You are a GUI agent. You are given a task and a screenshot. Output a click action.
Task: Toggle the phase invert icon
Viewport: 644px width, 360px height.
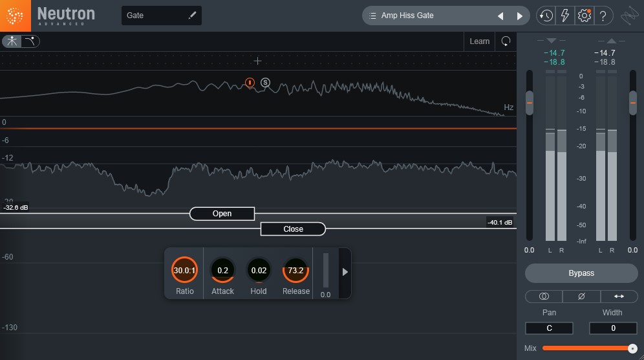point(581,297)
